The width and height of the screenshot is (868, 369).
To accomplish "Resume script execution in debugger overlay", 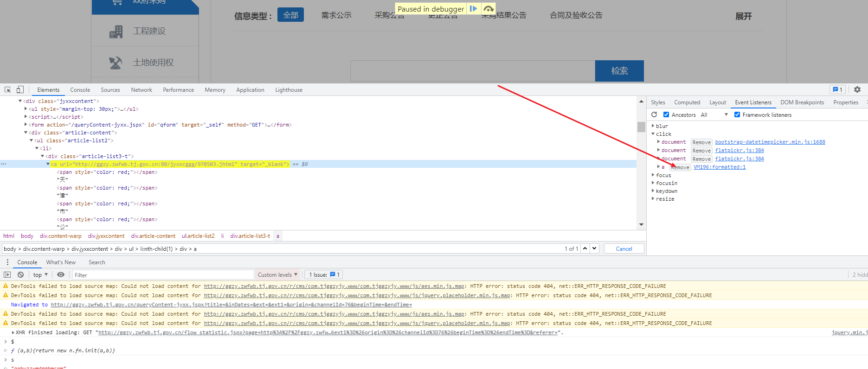I will (473, 9).
